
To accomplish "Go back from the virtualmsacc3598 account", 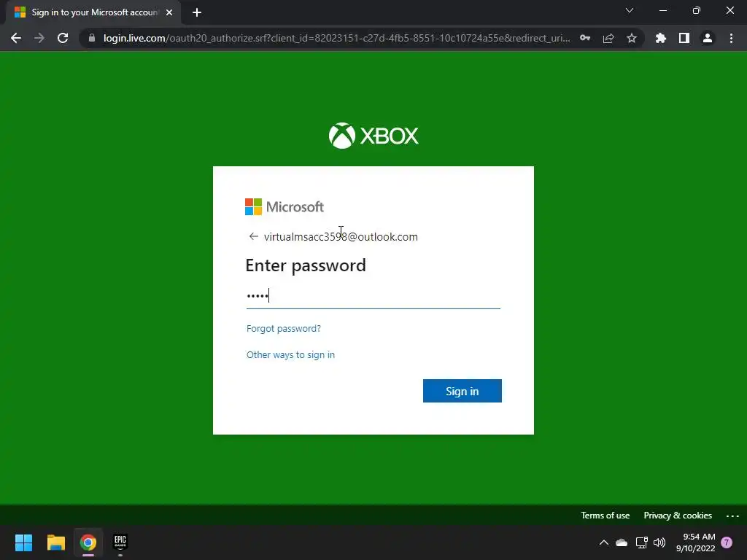I will [253, 237].
